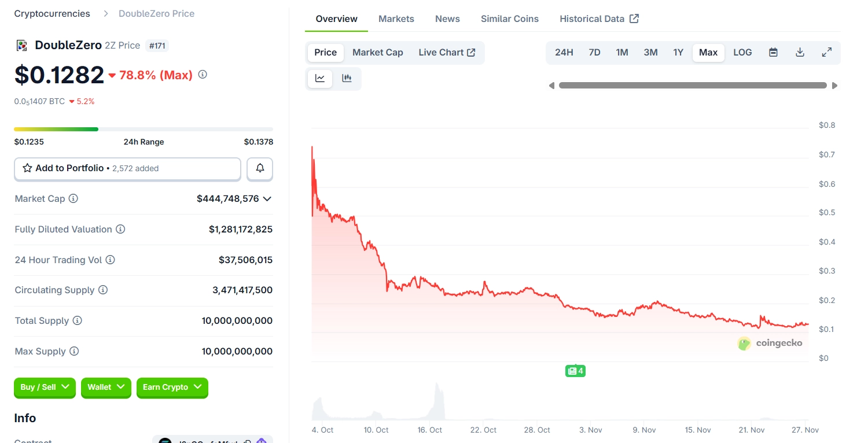Select the Market Cap chart toggle
The image size is (868, 443).
[x=377, y=53]
